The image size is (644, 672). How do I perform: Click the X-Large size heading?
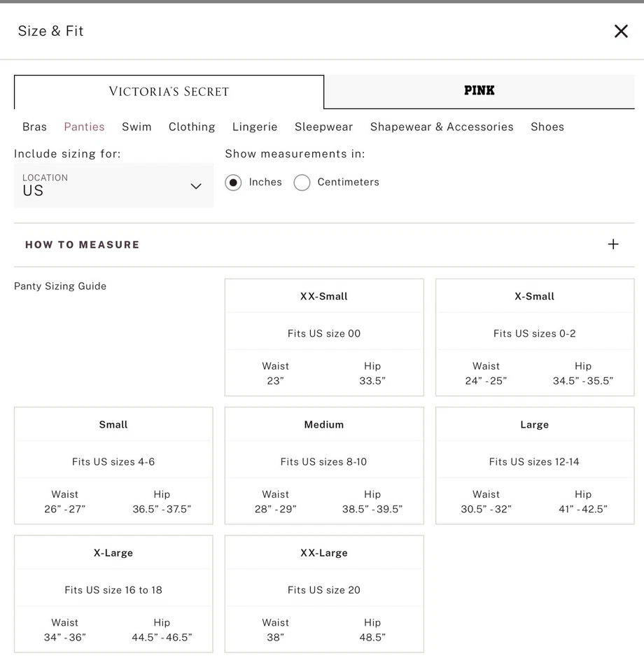(x=113, y=553)
